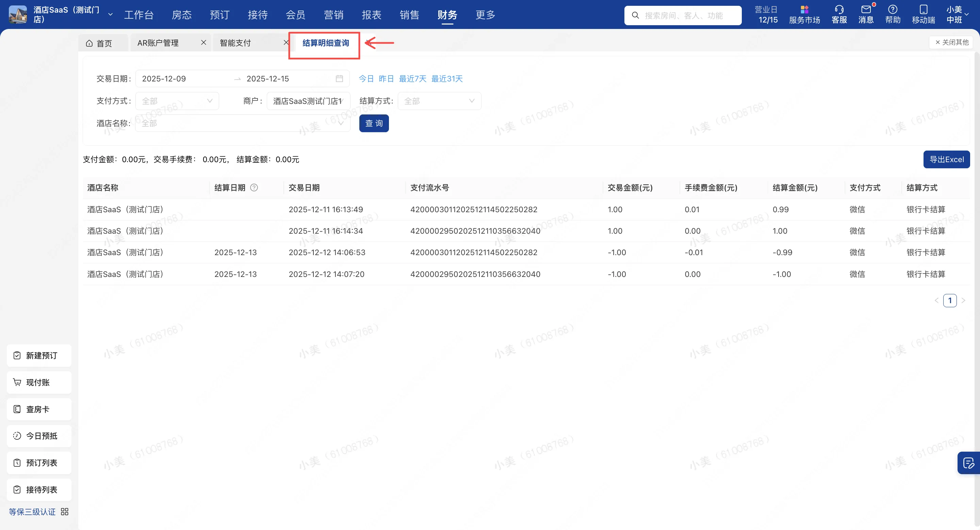Click the 查房卡 sidebar icon
Image resolution: width=980 pixels, height=530 pixels.
click(x=17, y=409)
